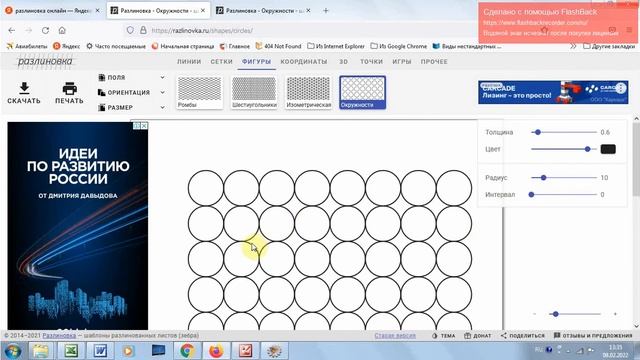Screen dimensions: 640x360
Task: Open the Авиабилеты bookmark
Action: click(27, 46)
